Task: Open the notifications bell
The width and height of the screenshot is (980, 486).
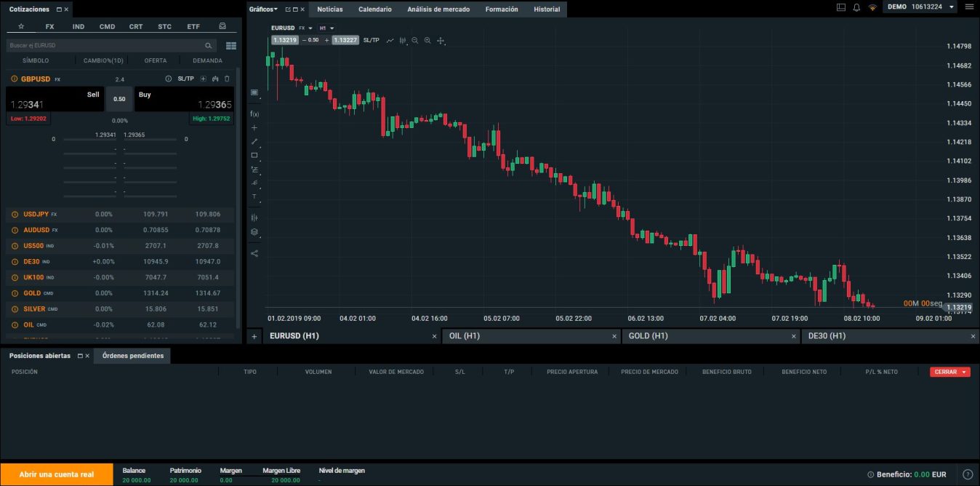Action: tap(856, 7)
